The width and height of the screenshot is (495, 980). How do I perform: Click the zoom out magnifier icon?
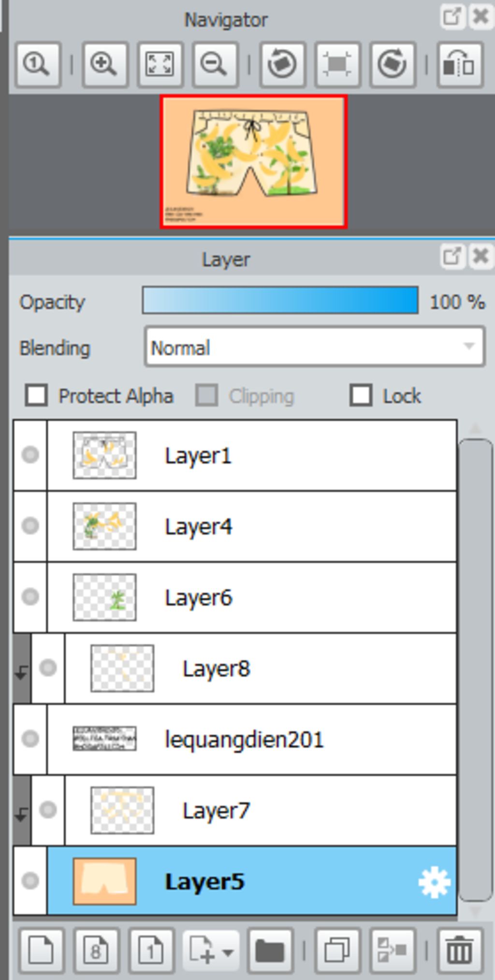(x=215, y=64)
